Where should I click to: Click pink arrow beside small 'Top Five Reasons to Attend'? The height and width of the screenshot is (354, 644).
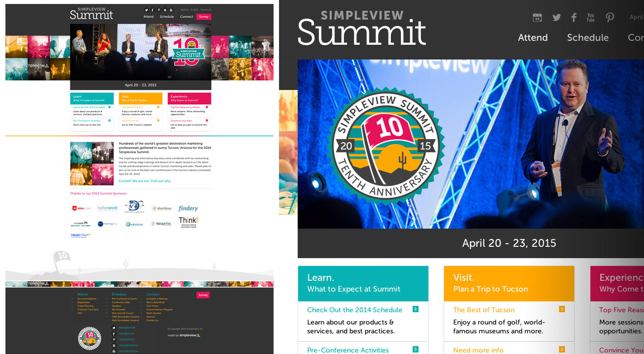[207, 107]
